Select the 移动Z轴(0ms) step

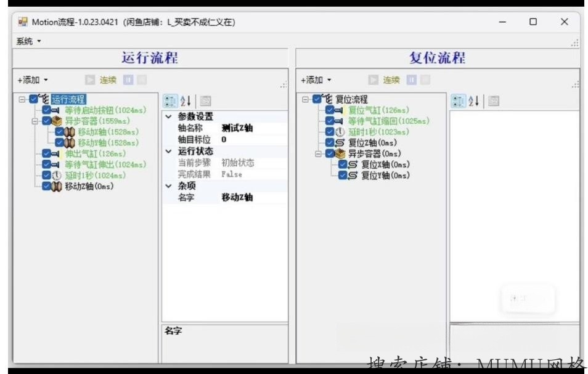[89, 186]
